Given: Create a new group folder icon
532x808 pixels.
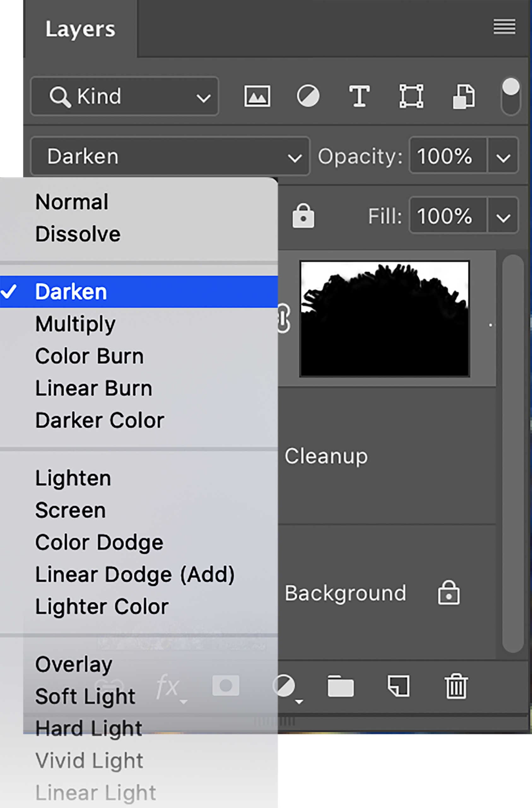Looking at the screenshot, I should (340, 686).
